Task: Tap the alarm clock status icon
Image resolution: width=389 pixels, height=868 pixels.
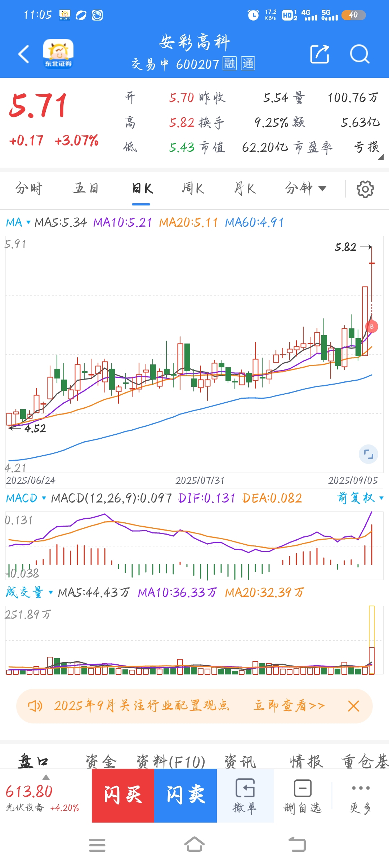Action: click(253, 15)
